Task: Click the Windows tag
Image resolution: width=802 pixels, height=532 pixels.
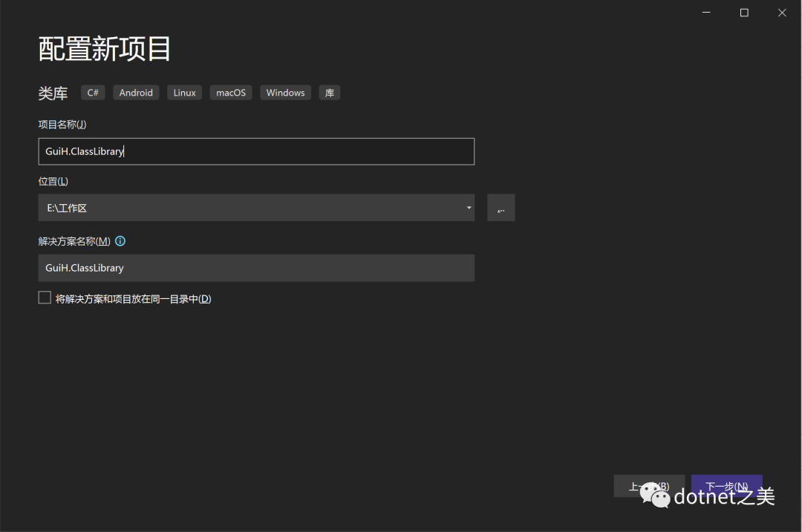Action: point(285,93)
